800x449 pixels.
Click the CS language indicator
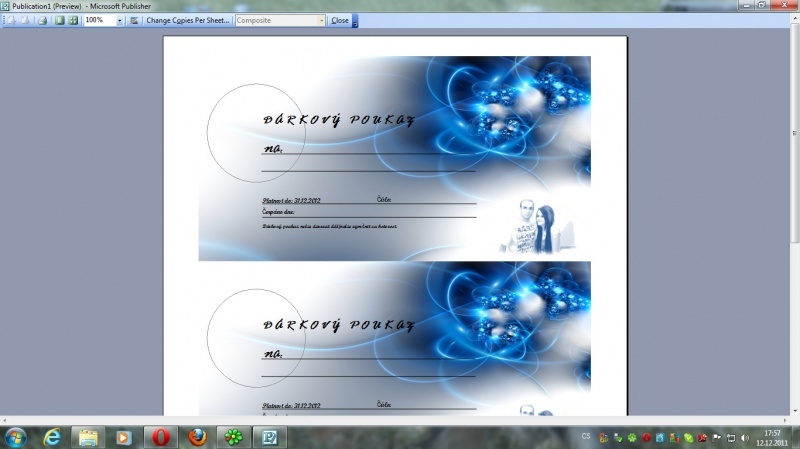click(585, 437)
